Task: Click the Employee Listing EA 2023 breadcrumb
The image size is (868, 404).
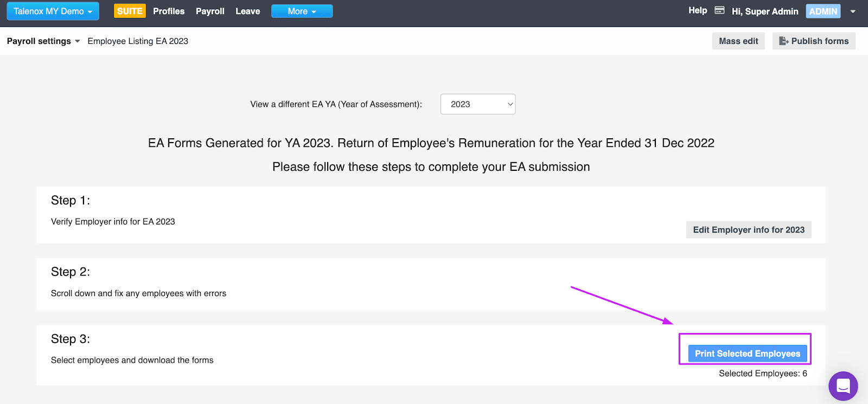Action: coord(138,41)
